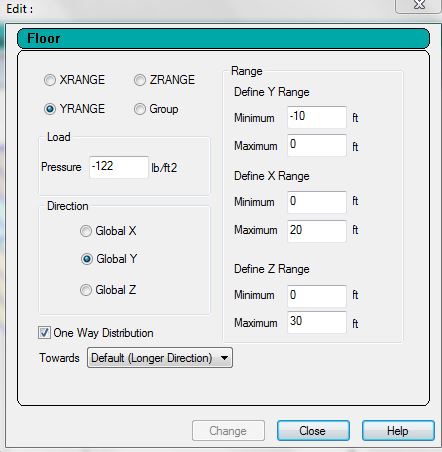Image resolution: width=442 pixels, height=452 pixels.
Task: Click the X Range Maximum field
Action: (317, 231)
